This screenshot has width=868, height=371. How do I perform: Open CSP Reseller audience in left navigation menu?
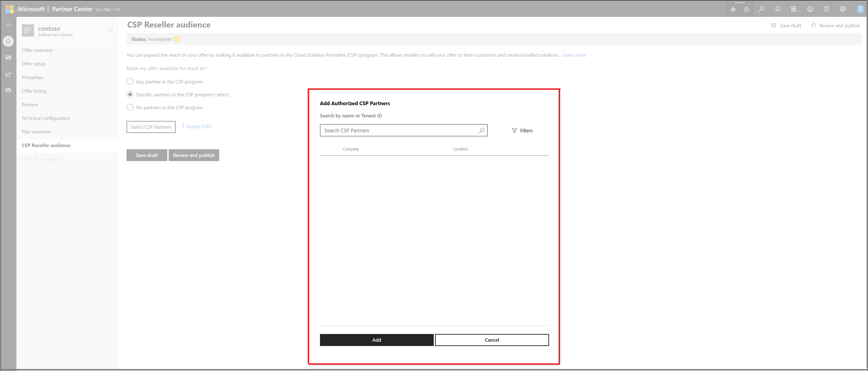(x=46, y=145)
